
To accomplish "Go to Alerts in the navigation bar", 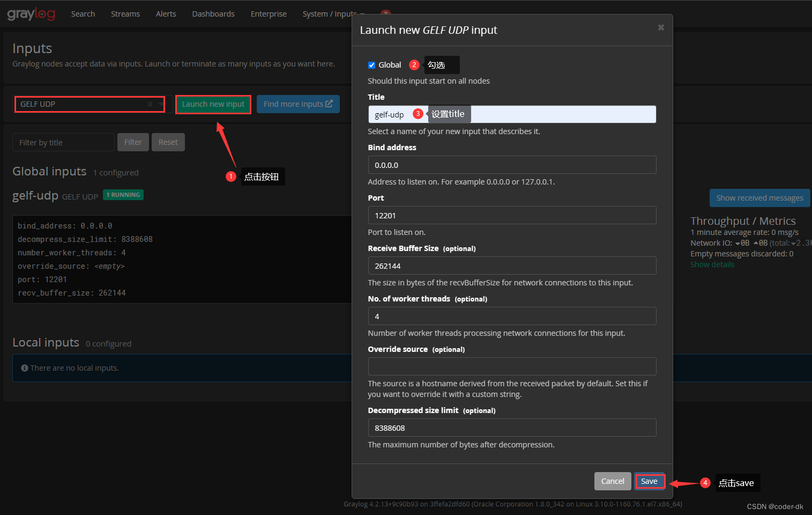I will pos(166,14).
